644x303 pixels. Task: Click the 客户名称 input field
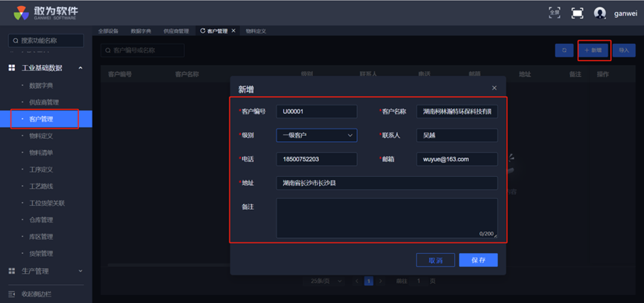point(457,111)
